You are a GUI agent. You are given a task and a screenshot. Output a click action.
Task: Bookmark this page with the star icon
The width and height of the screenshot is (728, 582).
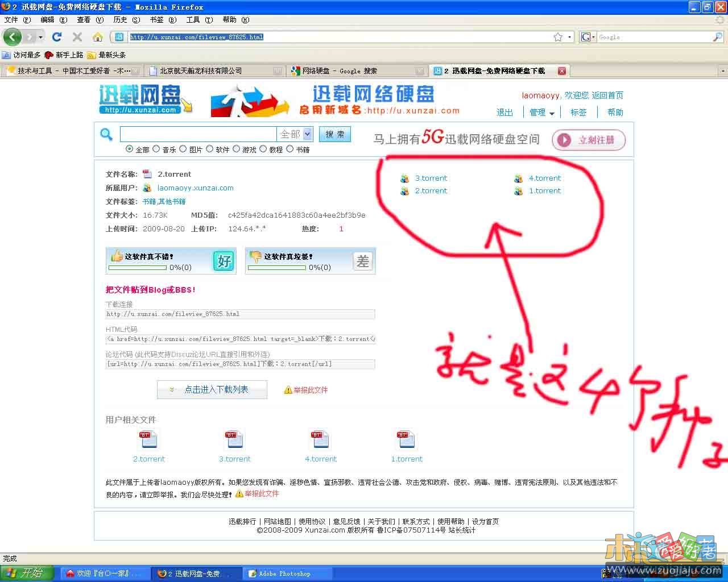click(x=558, y=37)
